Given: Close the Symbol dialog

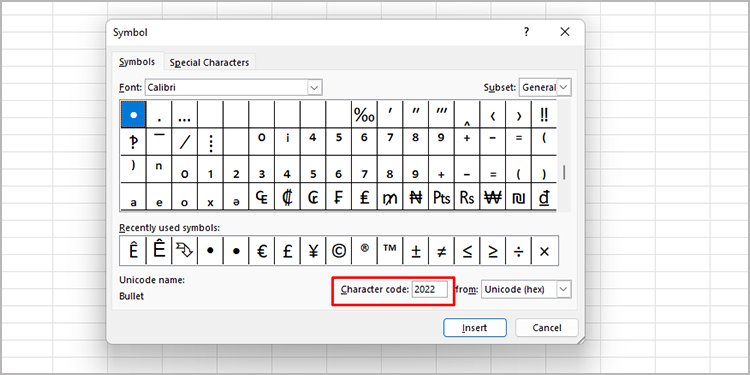Looking at the screenshot, I should point(565,32).
